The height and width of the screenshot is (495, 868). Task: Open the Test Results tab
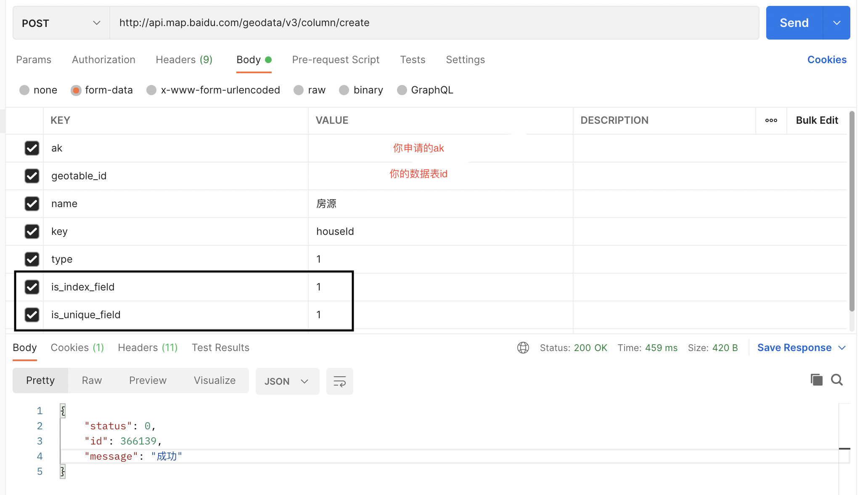coord(220,348)
